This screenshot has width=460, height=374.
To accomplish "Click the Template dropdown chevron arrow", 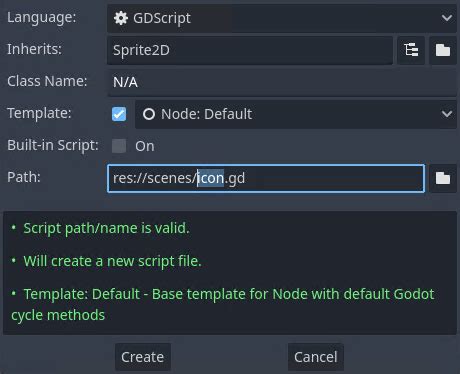I will (447, 114).
